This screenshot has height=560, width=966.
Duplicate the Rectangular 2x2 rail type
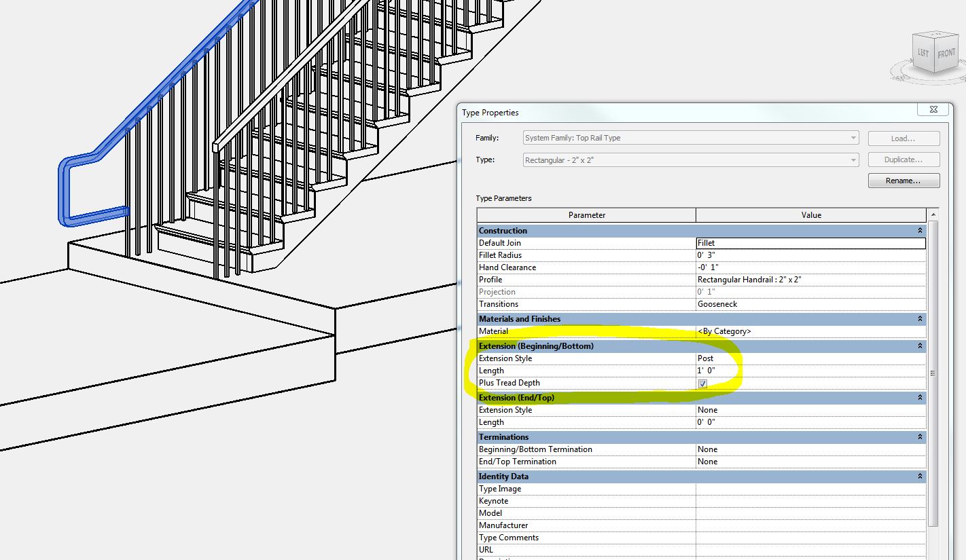(x=904, y=159)
